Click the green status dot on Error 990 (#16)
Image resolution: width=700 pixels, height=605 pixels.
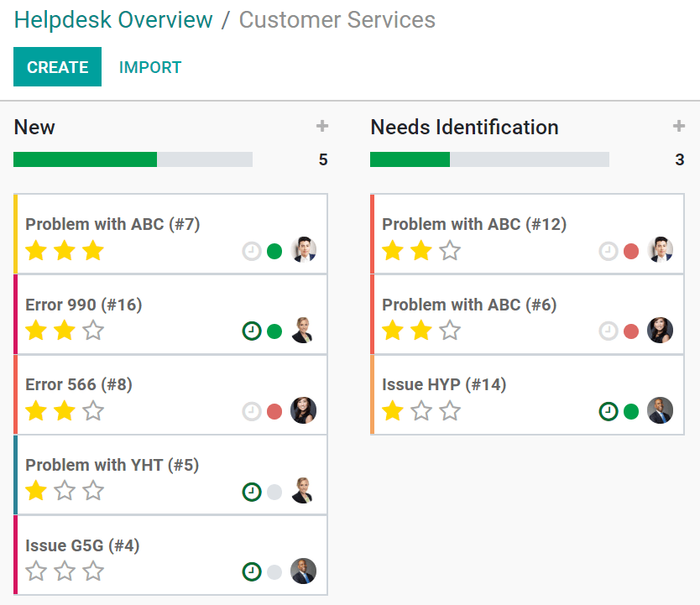274,331
